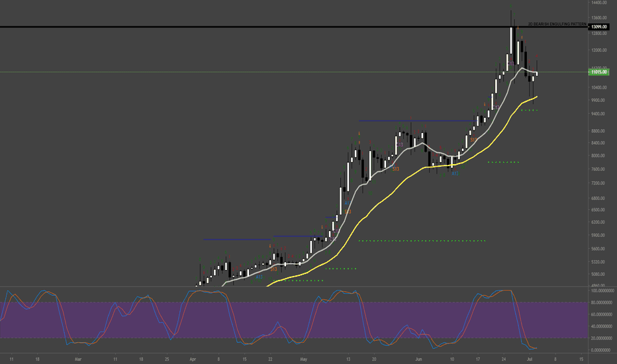This screenshot has width=617, height=364.
Task: Click the 60.00000000 oscillator scale label
Action: pos(602,314)
